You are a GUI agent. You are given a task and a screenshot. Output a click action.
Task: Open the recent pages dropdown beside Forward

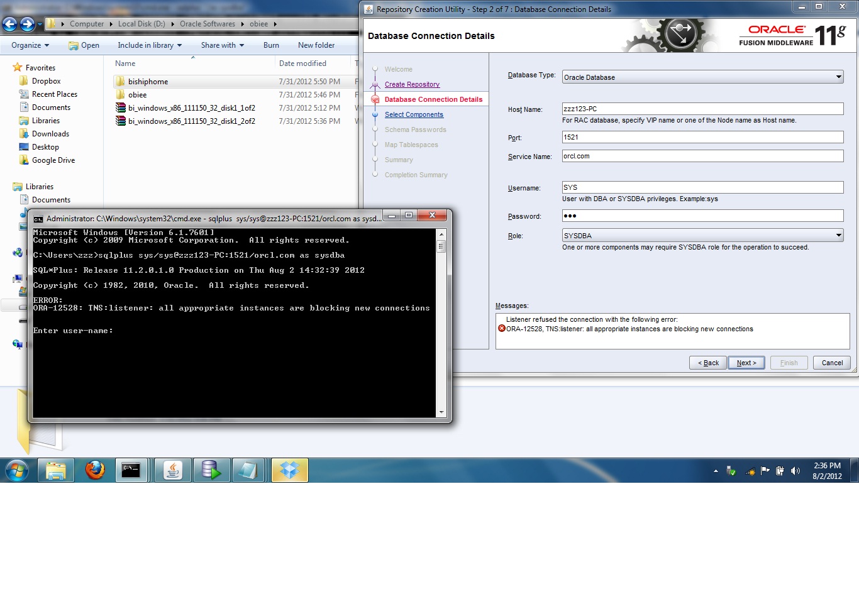click(x=40, y=25)
